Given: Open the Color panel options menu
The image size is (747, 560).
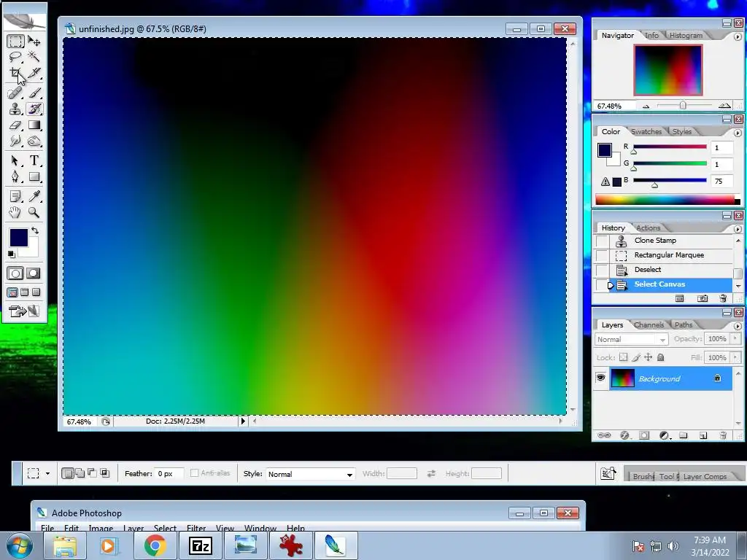Looking at the screenshot, I should (738, 133).
